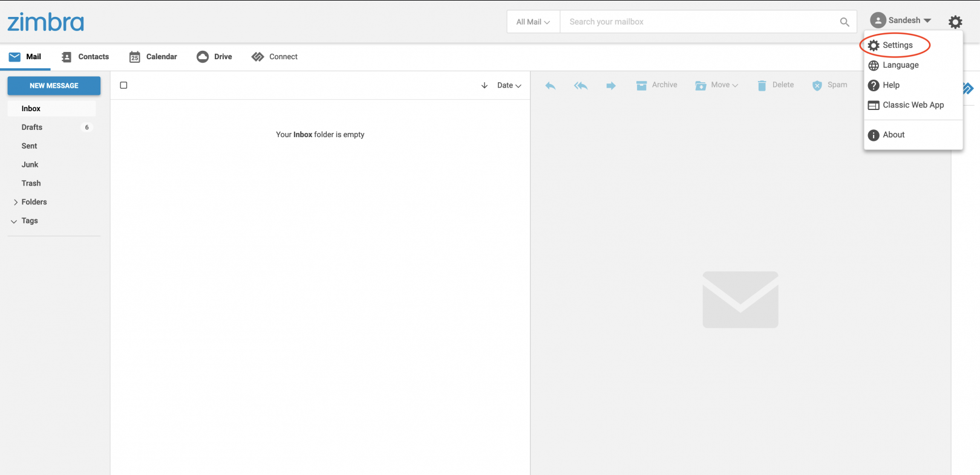Click the Calendar icon
The image size is (980, 475).
(135, 57)
